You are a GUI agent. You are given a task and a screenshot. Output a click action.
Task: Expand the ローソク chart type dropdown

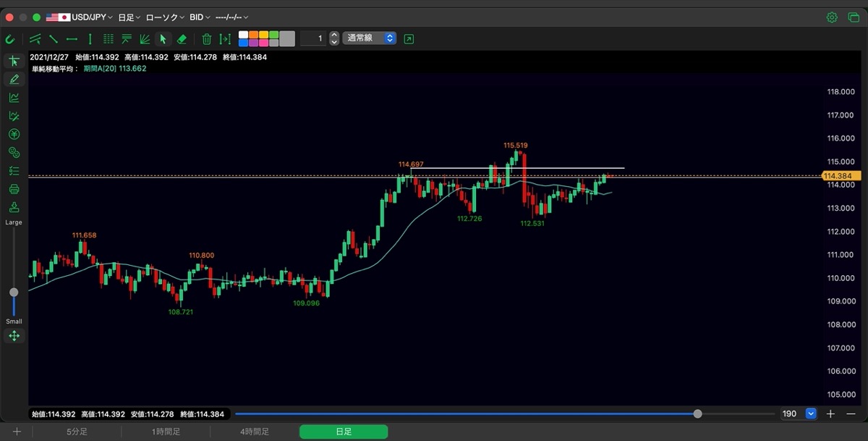coord(166,17)
